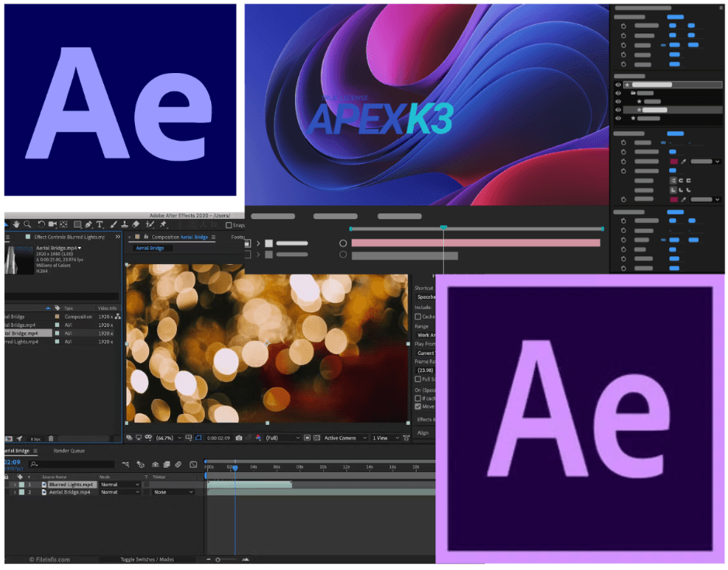Click the Draft 3D icon in timeline
The image size is (728, 570).
click(x=140, y=464)
